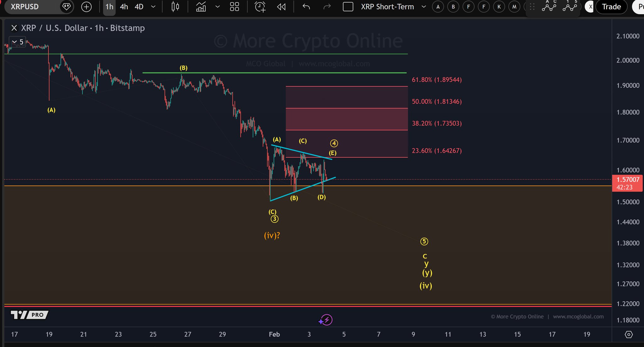Click the Trade button
Viewport: 644px width, 347px height.
pyautogui.click(x=611, y=7)
